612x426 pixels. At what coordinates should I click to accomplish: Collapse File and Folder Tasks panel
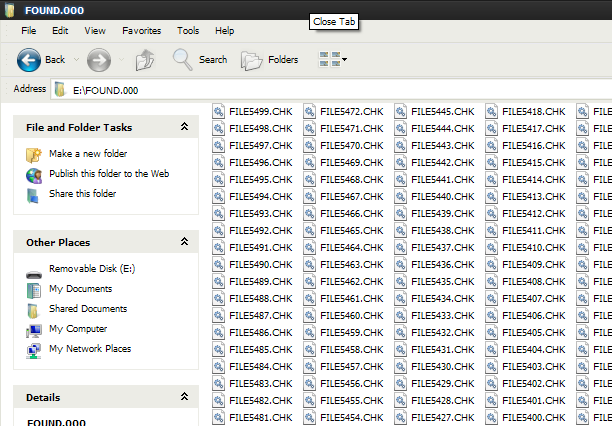point(184,127)
